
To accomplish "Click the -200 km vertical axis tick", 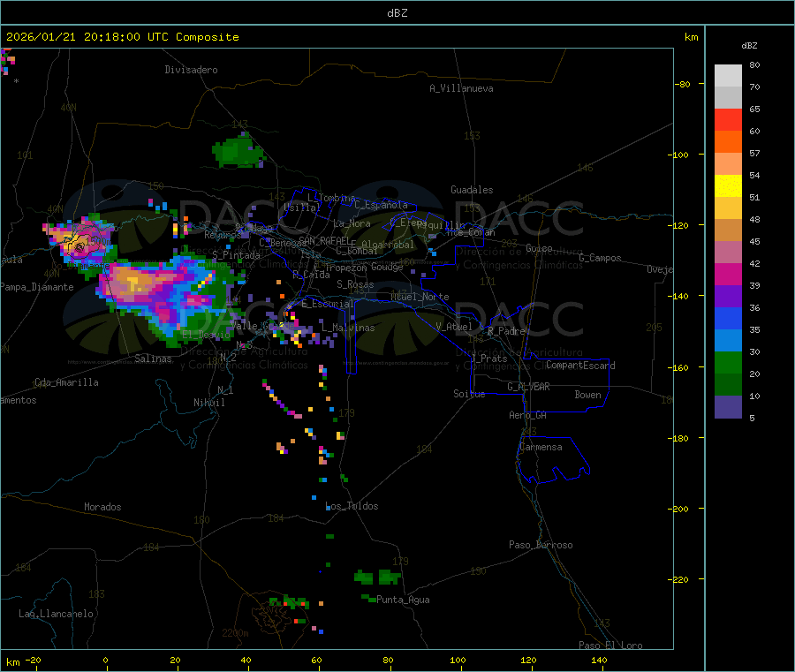I will pyautogui.click(x=680, y=509).
